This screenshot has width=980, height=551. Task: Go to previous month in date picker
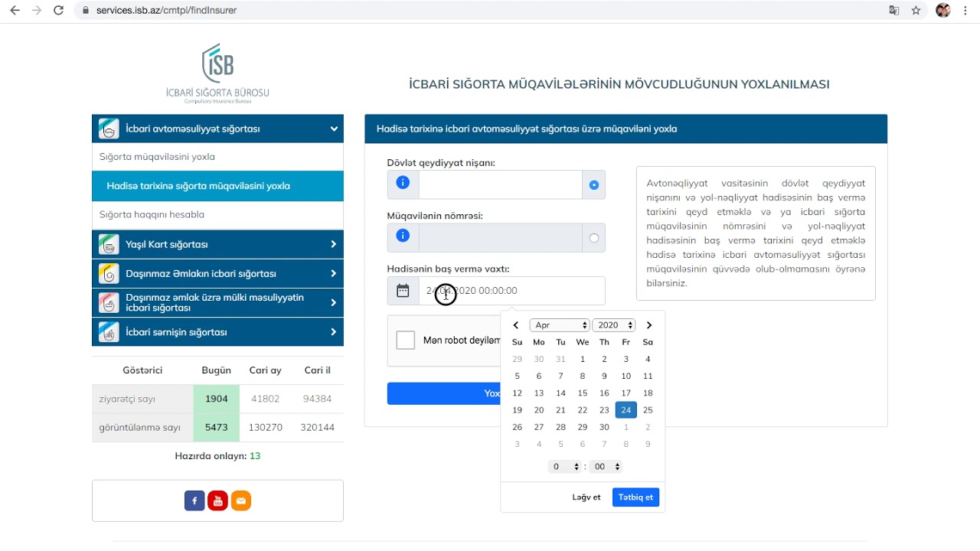[x=516, y=325]
